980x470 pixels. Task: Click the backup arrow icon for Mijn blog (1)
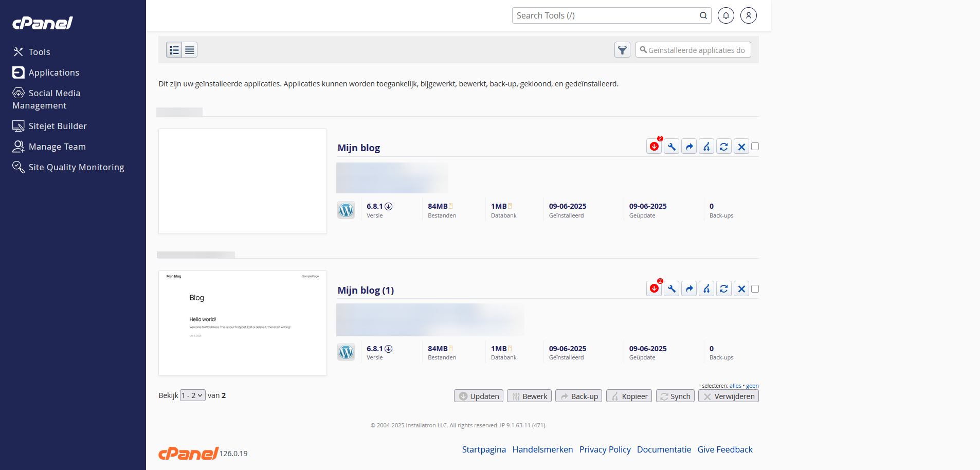(x=689, y=289)
